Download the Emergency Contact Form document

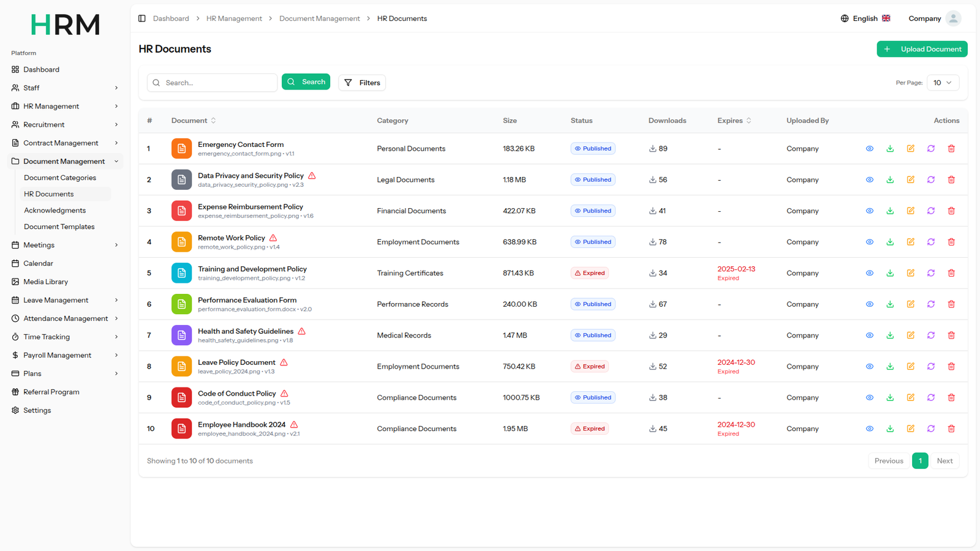pos(890,149)
